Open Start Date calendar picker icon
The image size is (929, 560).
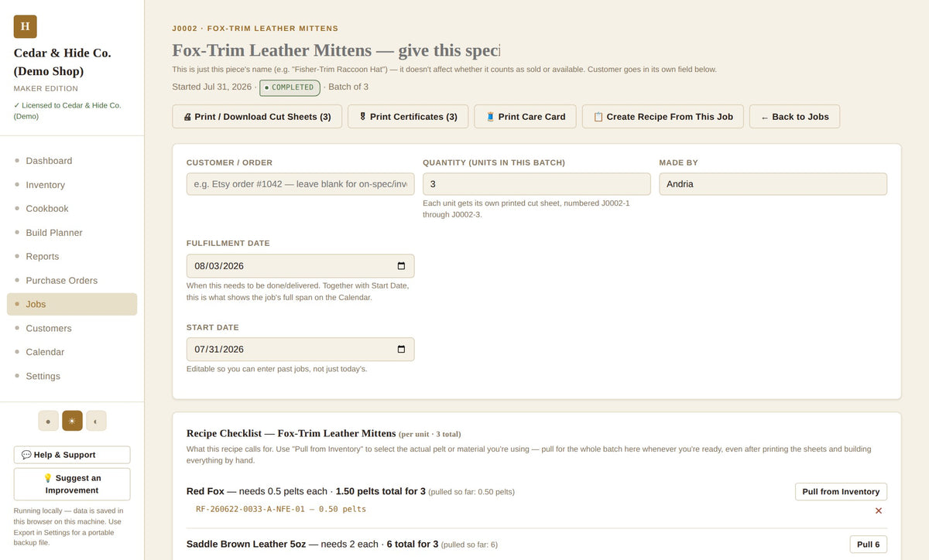click(x=401, y=350)
